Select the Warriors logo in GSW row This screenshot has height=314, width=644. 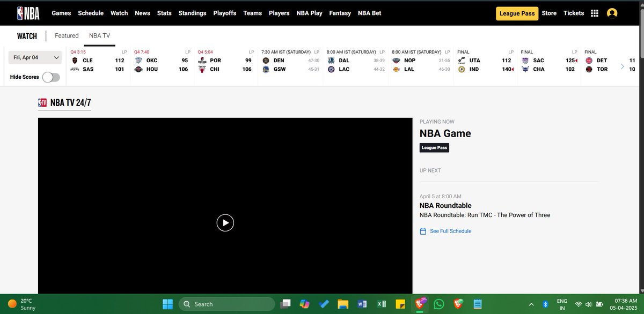[266, 69]
